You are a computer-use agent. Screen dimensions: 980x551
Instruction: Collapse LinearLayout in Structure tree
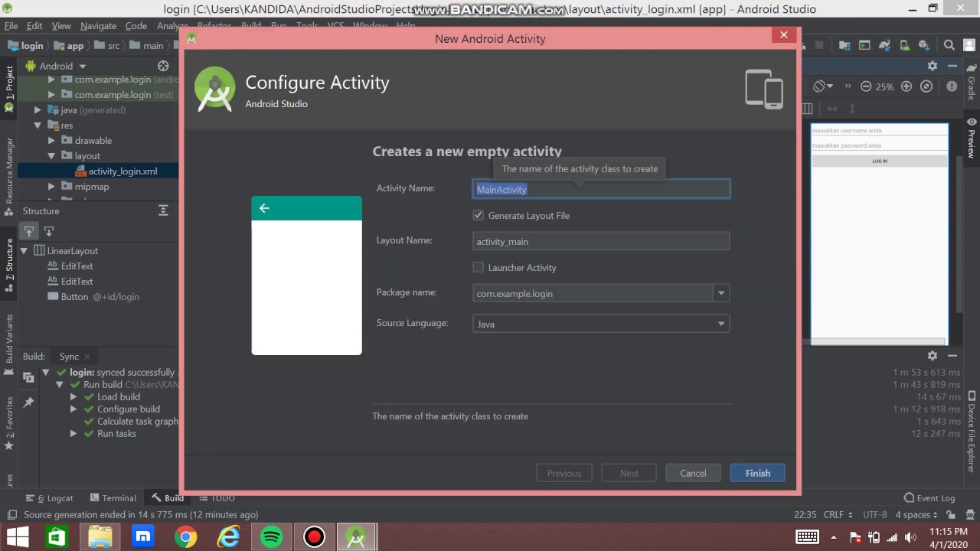click(24, 251)
